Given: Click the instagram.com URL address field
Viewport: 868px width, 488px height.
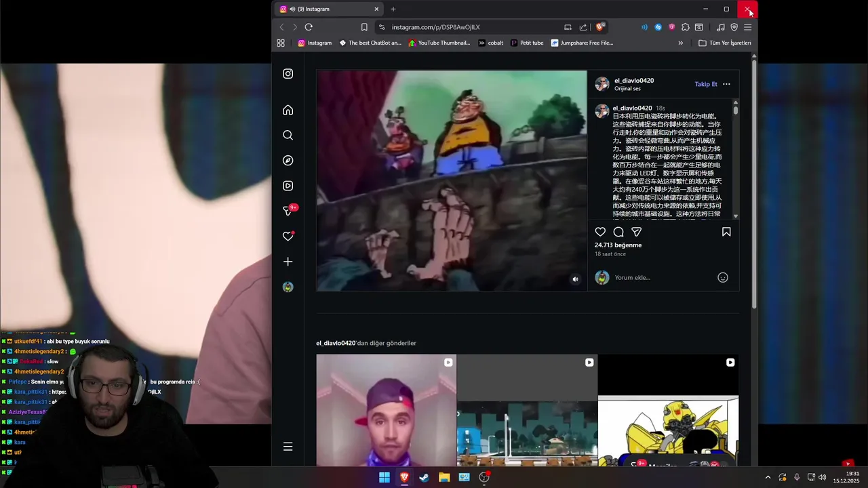Looking at the screenshot, I should click(436, 27).
